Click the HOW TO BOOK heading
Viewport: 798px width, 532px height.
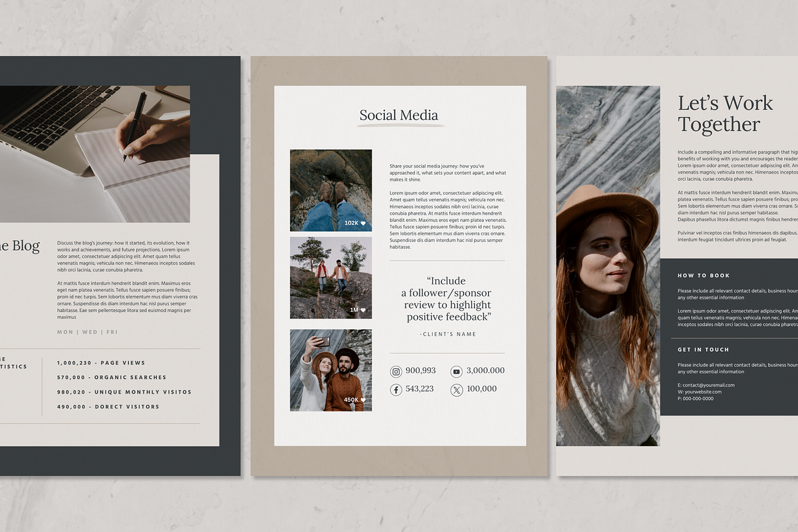704,275
